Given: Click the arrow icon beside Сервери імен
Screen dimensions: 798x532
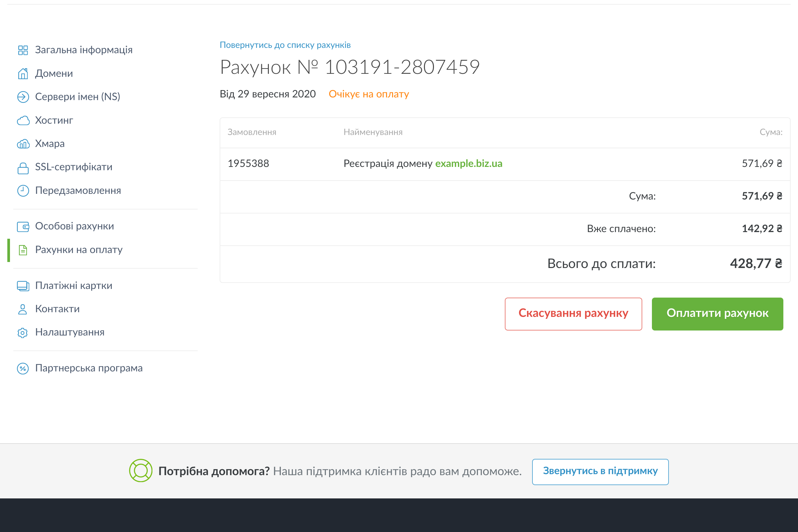Looking at the screenshot, I should pos(23,97).
